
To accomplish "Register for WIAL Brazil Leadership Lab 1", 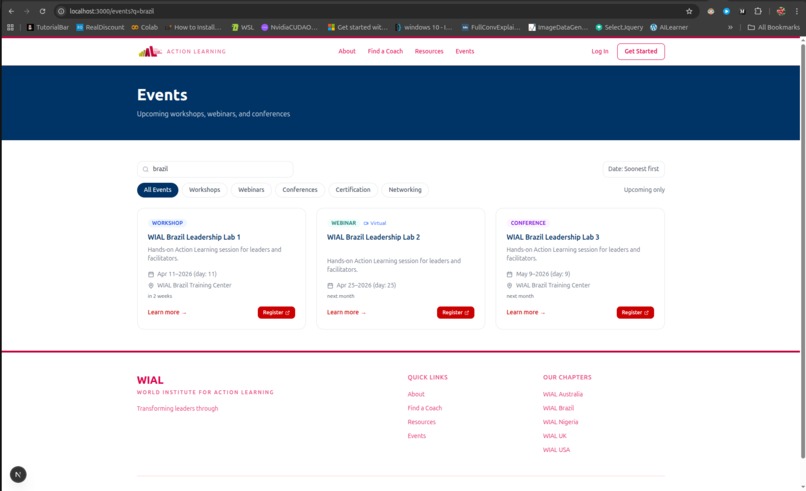I will [x=276, y=313].
